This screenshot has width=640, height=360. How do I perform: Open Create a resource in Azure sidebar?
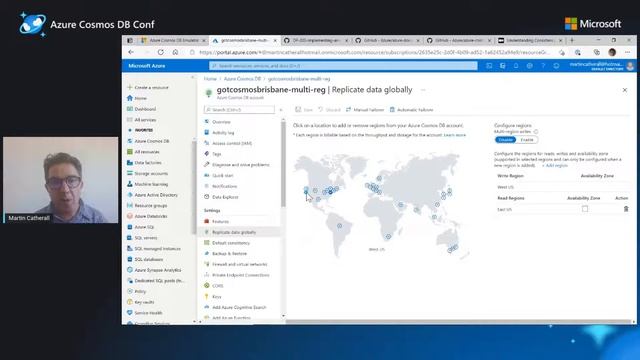148,87
